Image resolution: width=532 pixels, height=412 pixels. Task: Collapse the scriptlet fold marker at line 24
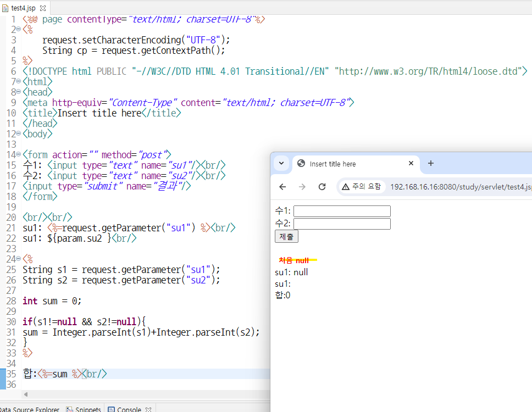tap(19, 259)
